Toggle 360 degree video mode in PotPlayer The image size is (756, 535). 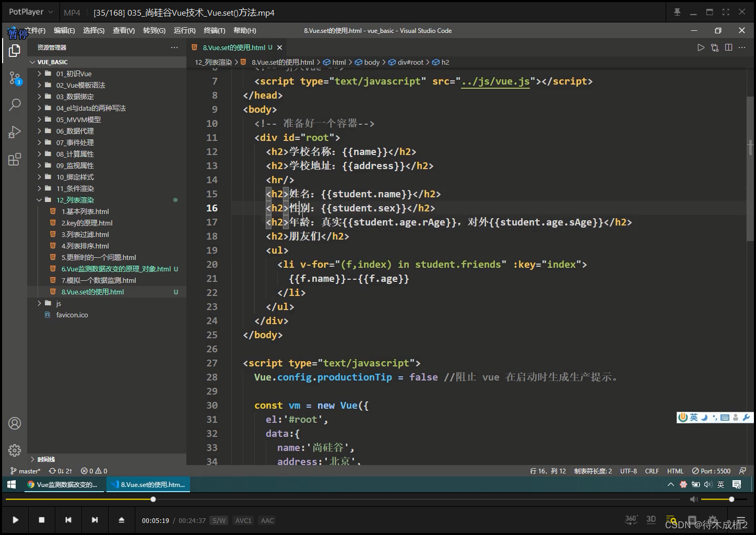[x=631, y=519]
